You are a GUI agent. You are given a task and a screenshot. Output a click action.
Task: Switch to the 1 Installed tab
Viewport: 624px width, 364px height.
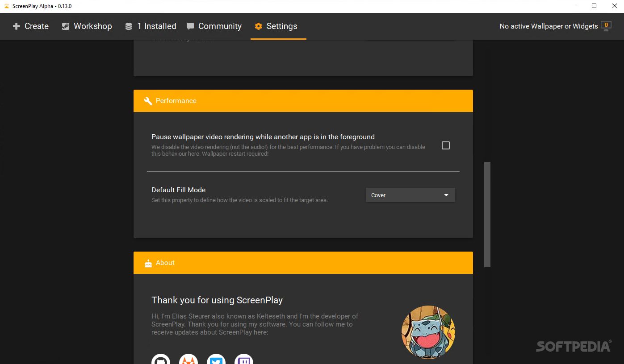tap(151, 26)
